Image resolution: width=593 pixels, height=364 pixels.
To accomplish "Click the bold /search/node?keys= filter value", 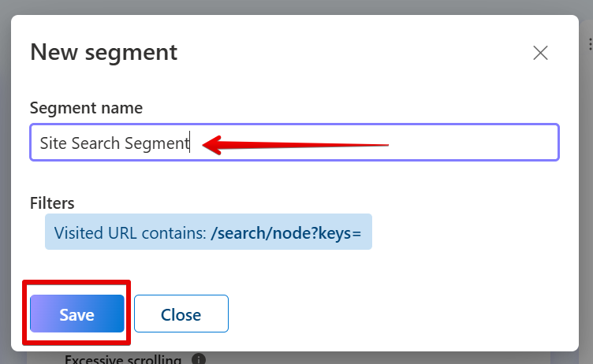I will tap(286, 233).
